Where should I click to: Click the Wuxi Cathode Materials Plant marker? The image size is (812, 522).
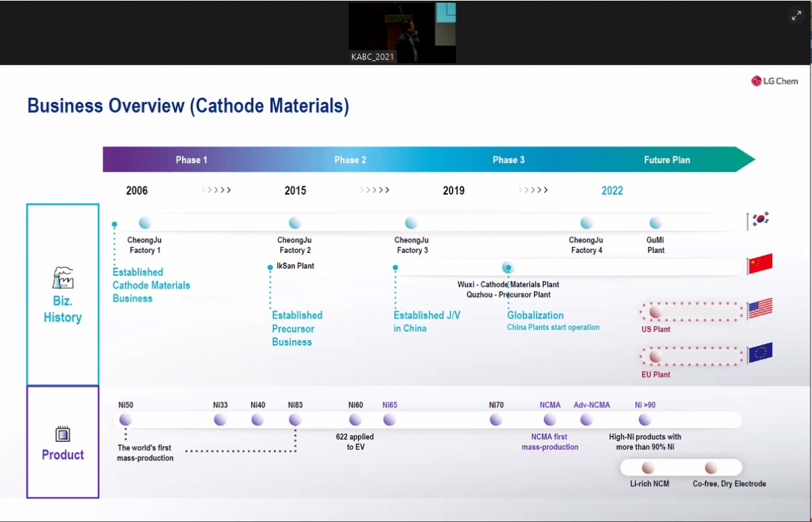coord(508,268)
